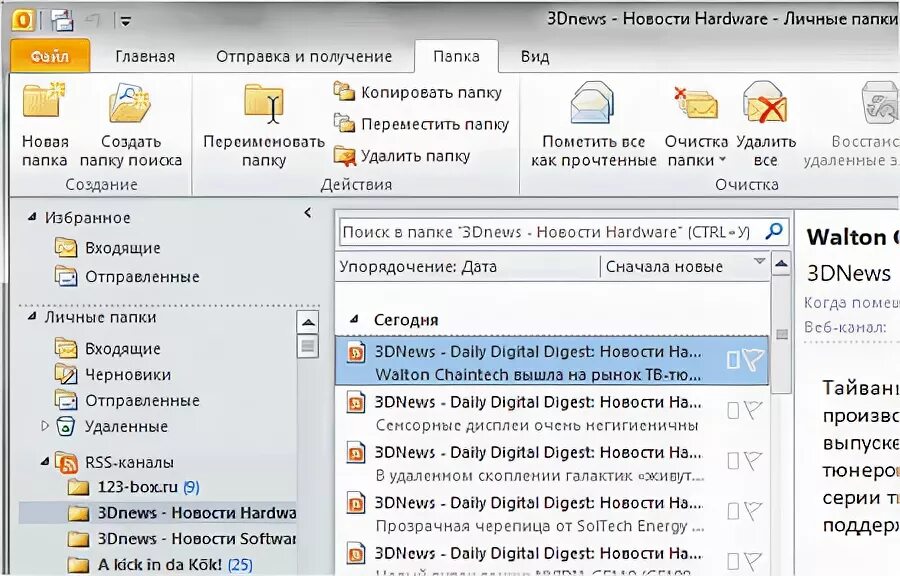The image size is (900, 576).
Task: Click the search magnifier icon
Action: (x=774, y=231)
